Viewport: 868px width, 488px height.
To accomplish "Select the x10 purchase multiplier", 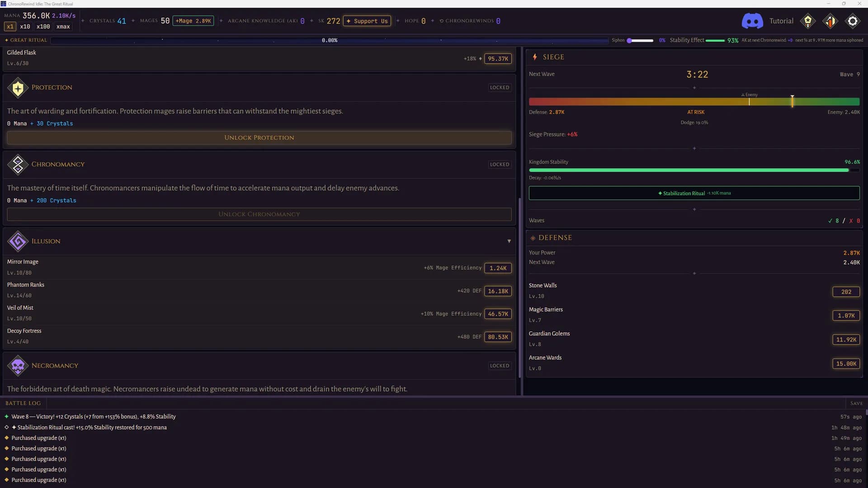I will pos(25,27).
